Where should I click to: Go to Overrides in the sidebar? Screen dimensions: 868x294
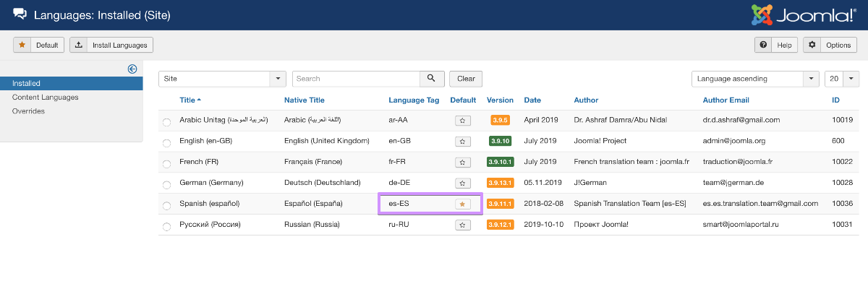[28, 111]
